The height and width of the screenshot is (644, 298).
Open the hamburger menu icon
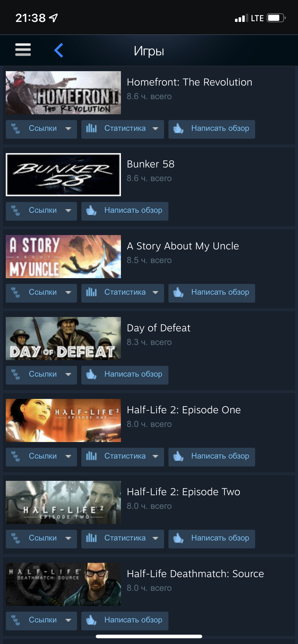(x=23, y=50)
